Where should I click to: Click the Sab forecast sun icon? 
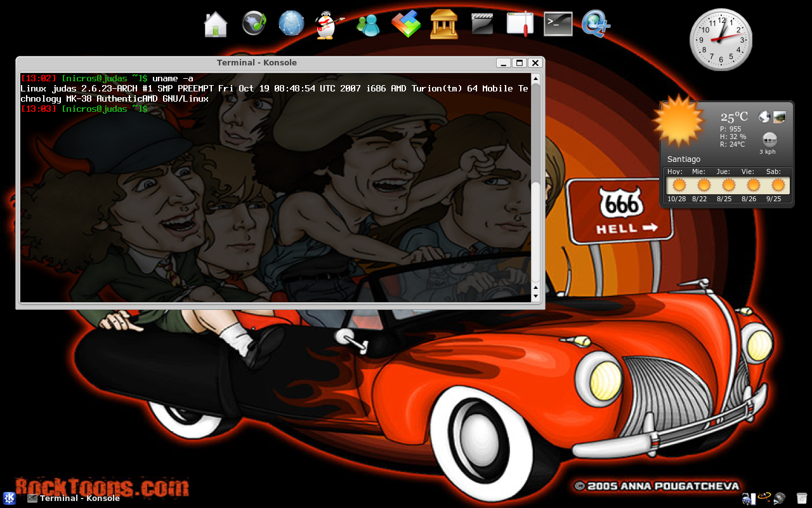coord(777,185)
